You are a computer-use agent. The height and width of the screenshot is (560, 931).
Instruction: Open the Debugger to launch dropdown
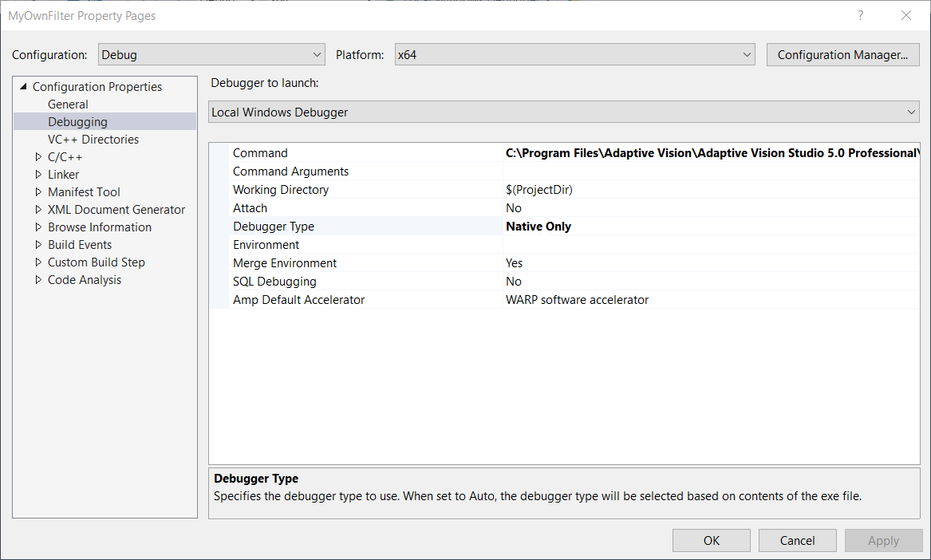563,112
